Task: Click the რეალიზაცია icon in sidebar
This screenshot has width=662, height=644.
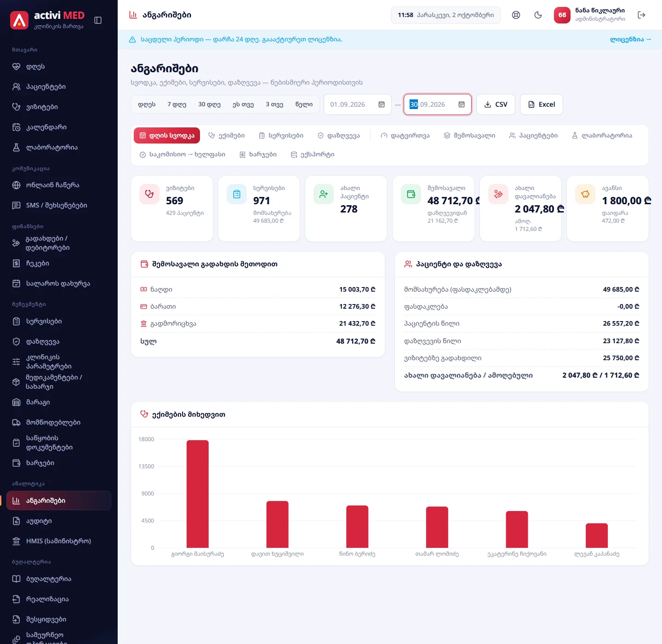Action: pyautogui.click(x=16, y=599)
